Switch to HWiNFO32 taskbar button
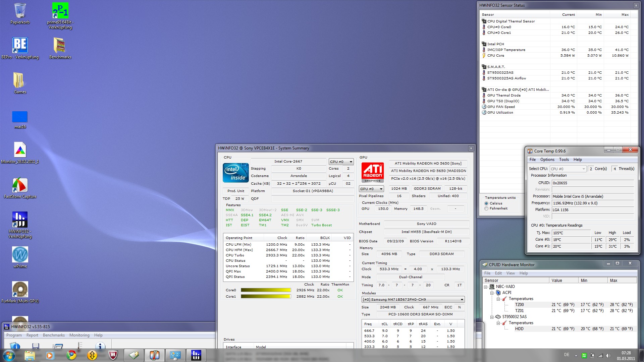Viewport: 644px width, 362px height. click(x=196, y=355)
